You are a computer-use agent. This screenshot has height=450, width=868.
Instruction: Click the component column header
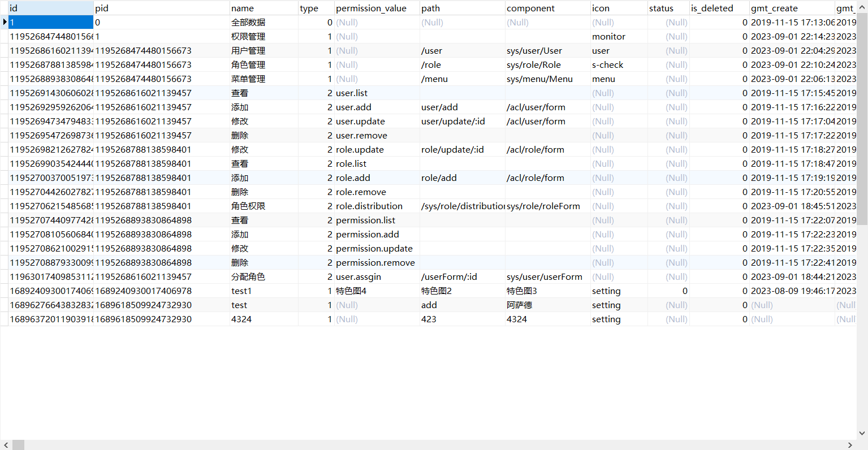[530, 8]
